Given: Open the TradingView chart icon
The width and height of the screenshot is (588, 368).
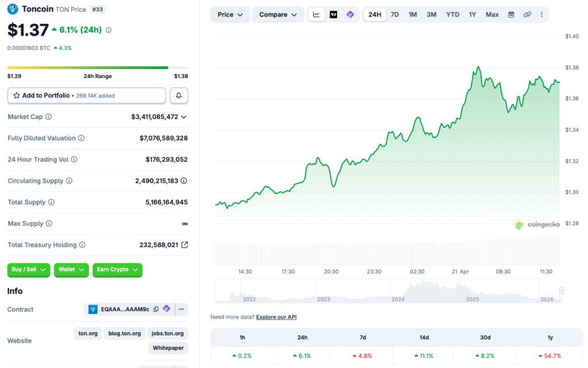Looking at the screenshot, I should coord(334,14).
